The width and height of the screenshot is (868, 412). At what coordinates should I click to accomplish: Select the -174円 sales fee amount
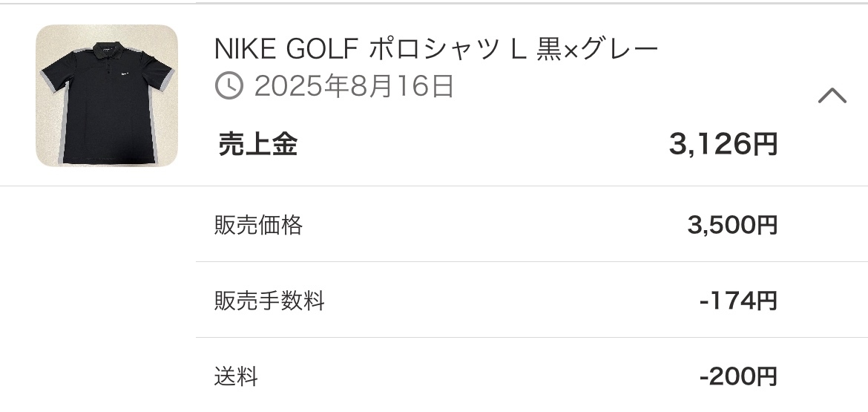(738, 301)
